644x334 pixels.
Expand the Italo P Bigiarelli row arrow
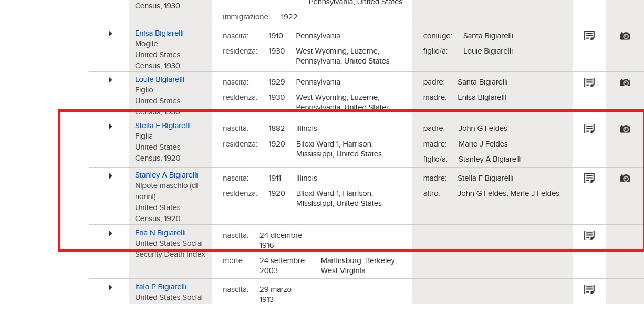coord(110,287)
